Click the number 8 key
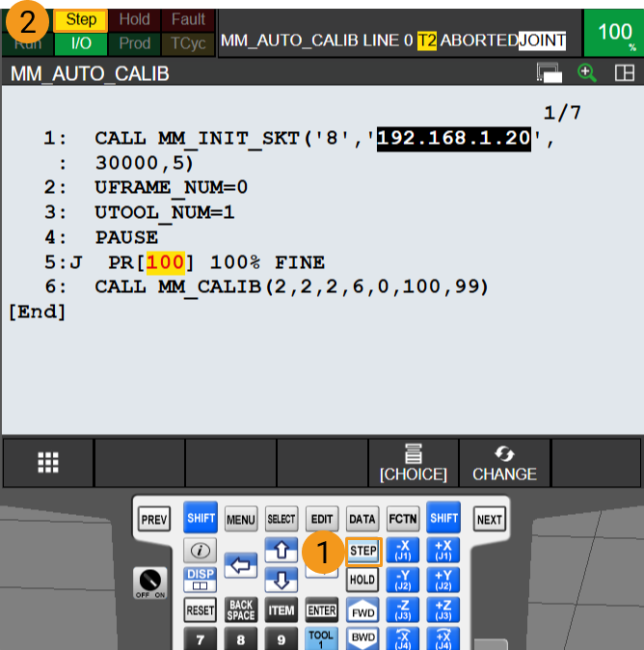The image size is (644, 650). pyautogui.click(x=241, y=638)
